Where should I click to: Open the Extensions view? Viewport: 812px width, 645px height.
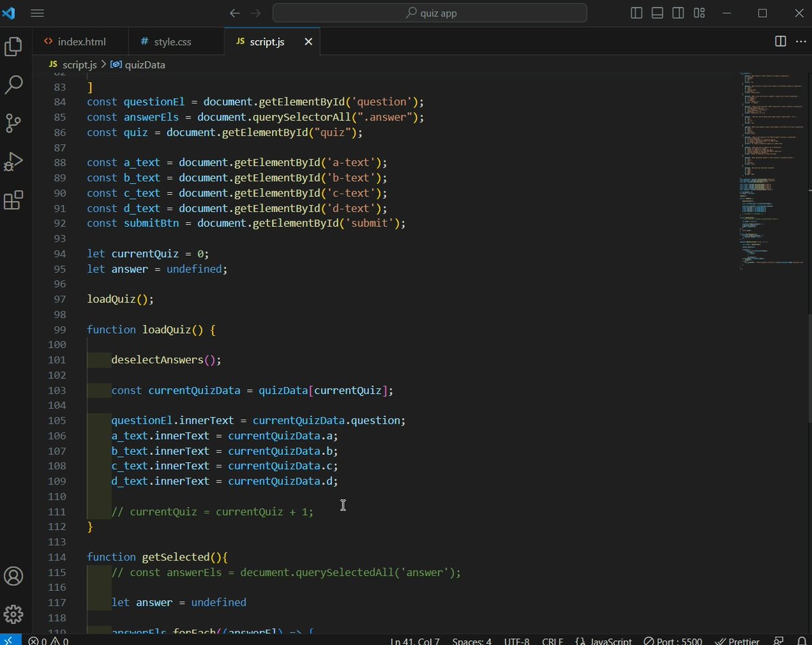coord(14,200)
